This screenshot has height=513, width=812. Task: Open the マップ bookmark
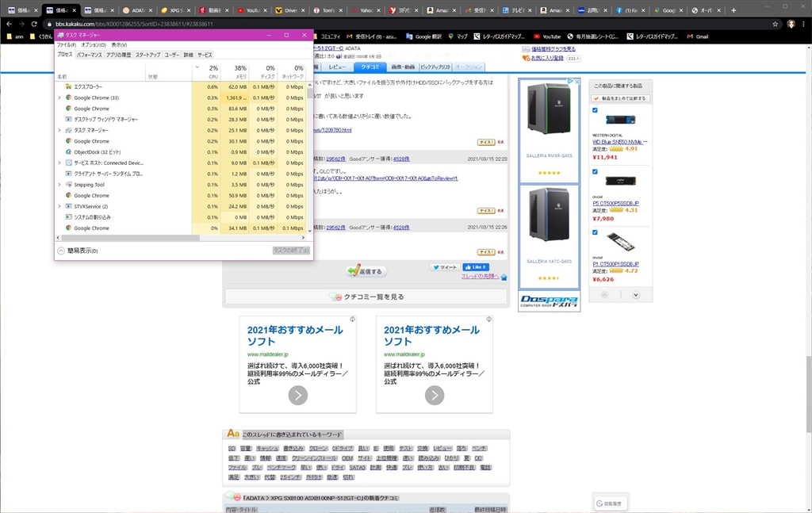coord(458,36)
